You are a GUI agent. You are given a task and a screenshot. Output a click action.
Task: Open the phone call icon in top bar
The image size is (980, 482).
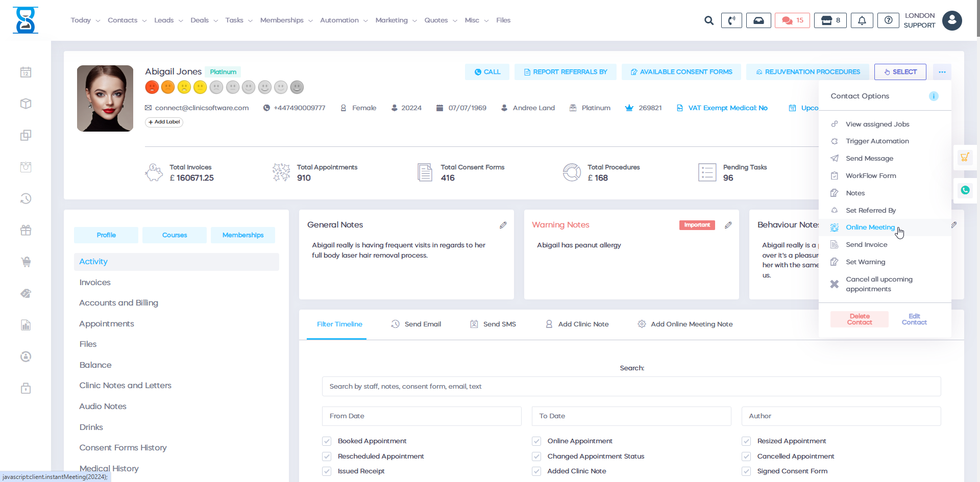731,20
